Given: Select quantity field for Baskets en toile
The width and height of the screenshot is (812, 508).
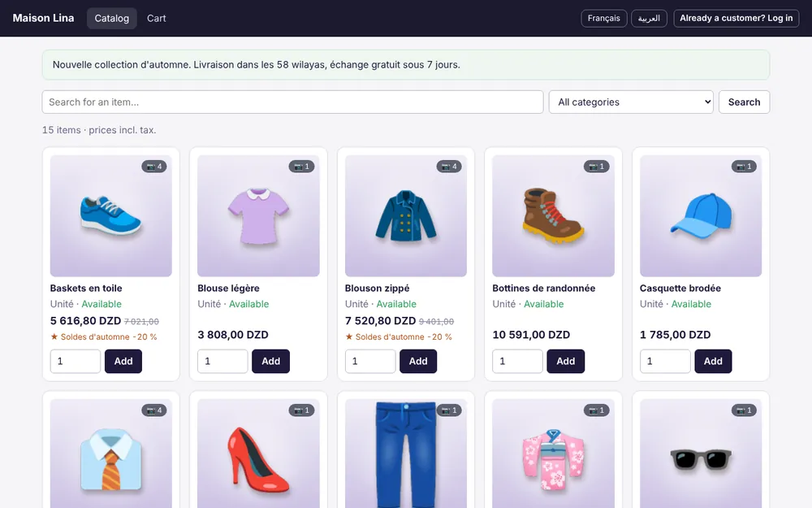Looking at the screenshot, I should click(75, 362).
